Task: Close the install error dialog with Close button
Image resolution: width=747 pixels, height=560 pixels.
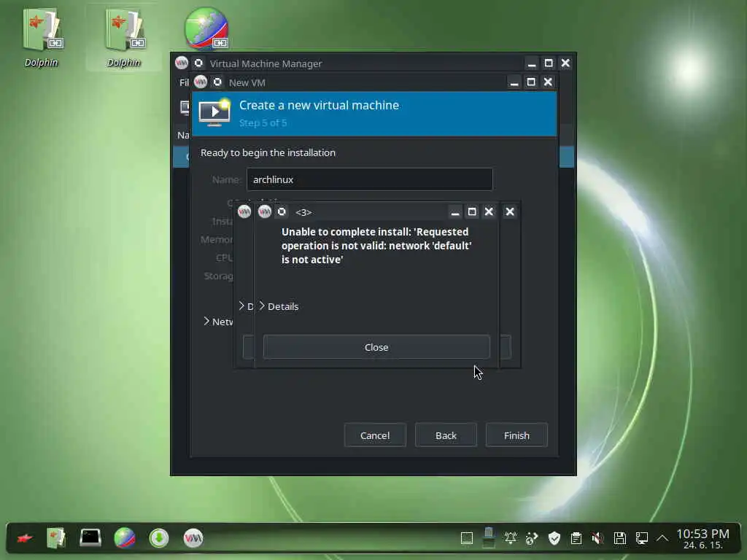Action: [x=376, y=347]
